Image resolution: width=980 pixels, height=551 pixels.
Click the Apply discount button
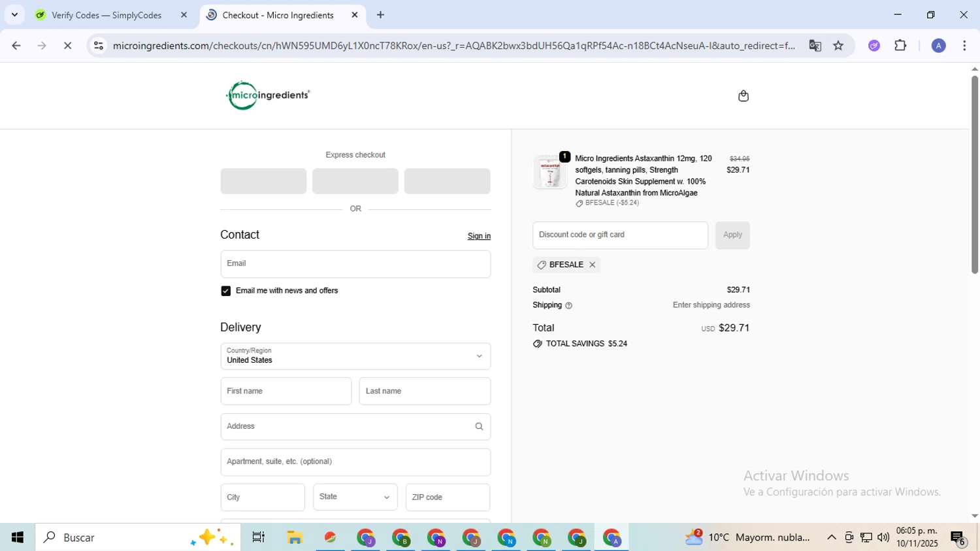[x=732, y=235]
